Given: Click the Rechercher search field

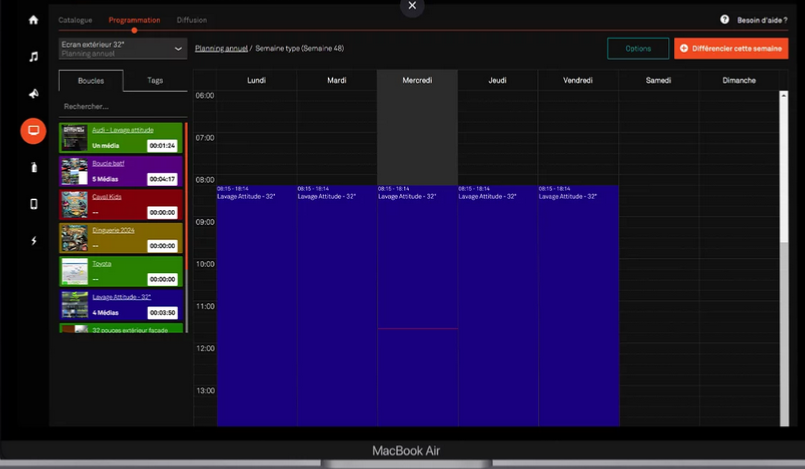Looking at the screenshot, I should coord(120,106).
